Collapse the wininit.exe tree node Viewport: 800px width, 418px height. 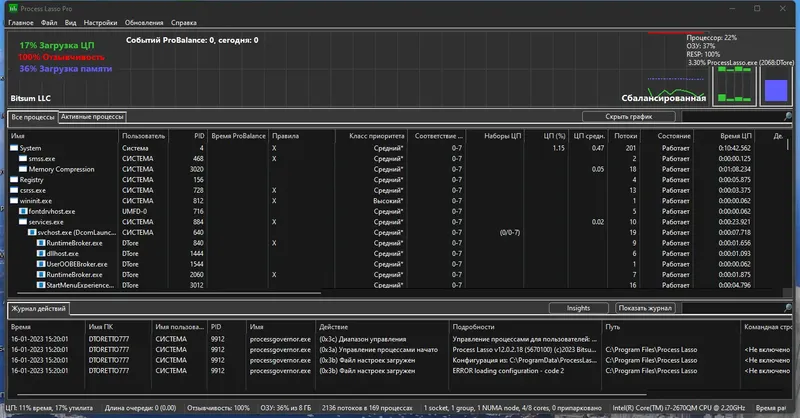[14, 201]
